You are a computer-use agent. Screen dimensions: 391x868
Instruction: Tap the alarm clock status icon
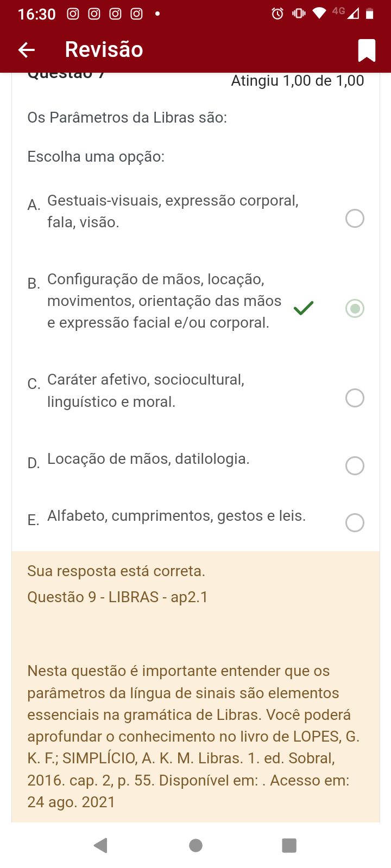point(278,14)
